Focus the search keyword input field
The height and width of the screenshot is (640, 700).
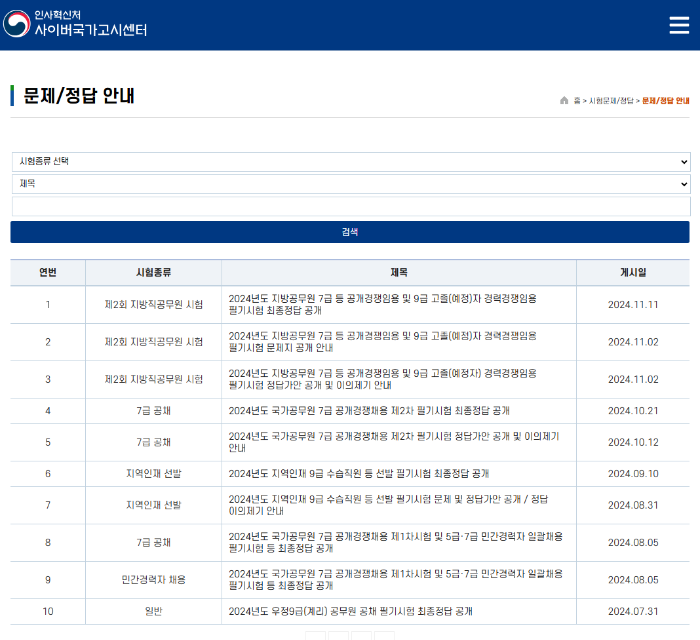[x=351, y=207]
